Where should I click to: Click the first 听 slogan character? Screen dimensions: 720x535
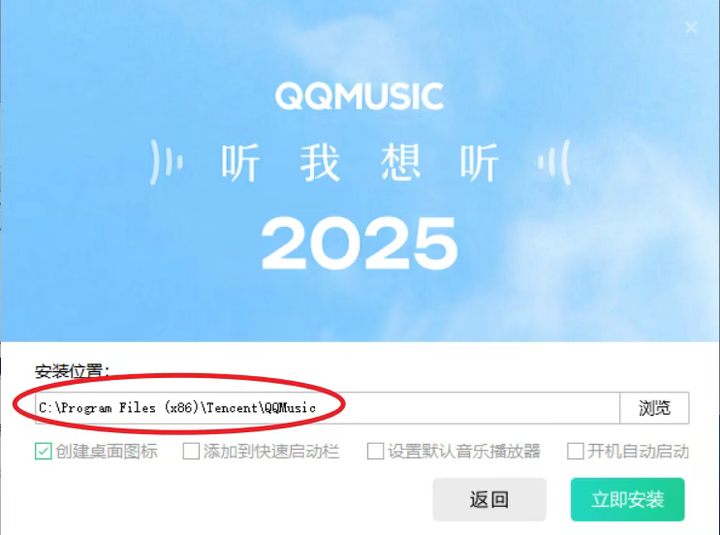click(x=240, y=162)
